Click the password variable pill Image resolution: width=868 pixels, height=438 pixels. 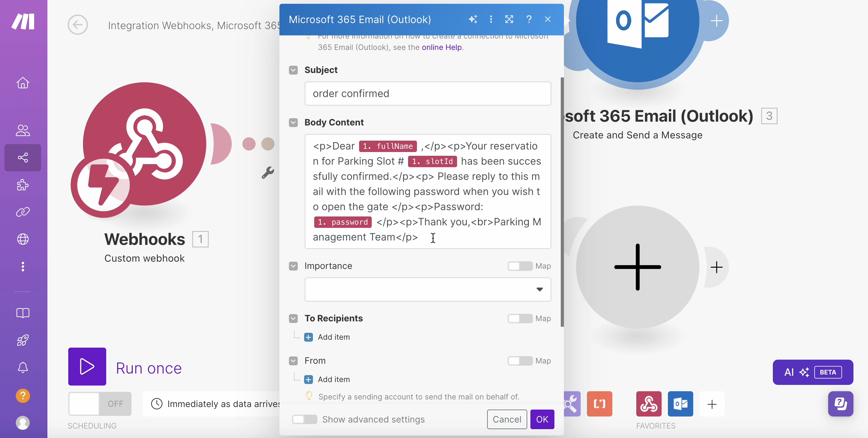click(x=343, y=222)
